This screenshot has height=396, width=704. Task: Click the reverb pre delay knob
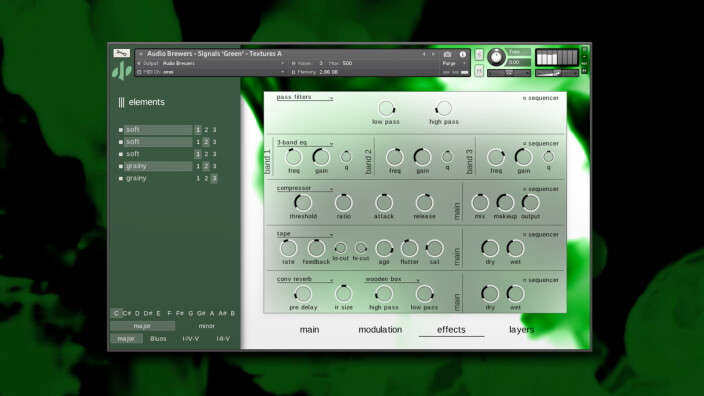pyautogui.click(x=303, y=294)
